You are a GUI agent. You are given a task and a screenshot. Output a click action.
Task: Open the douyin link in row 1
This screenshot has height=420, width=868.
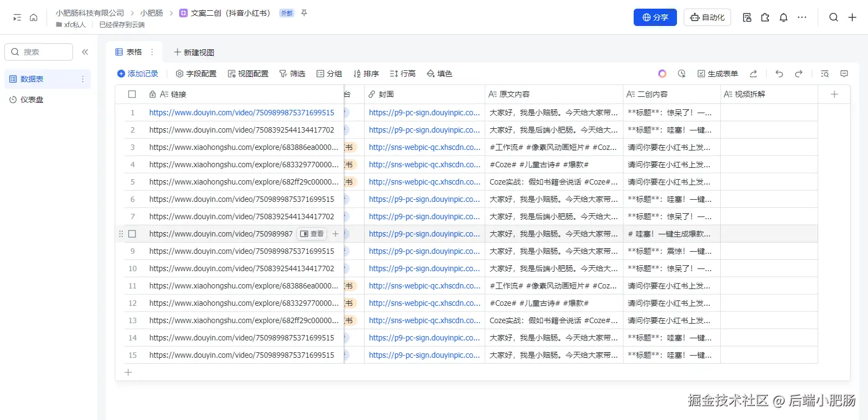pyautogui.click(x=242, y=113)
